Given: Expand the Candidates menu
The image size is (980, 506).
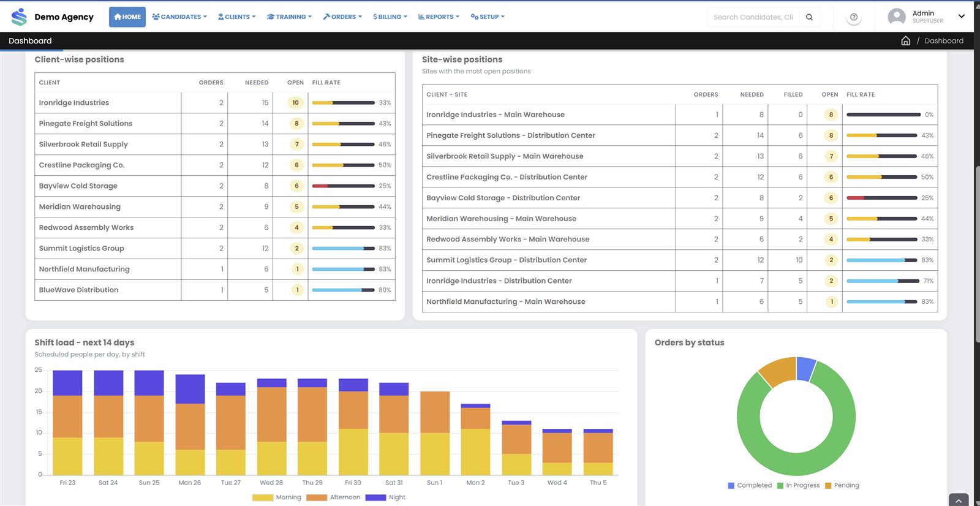Looking at the screenshot, I should 179,17.
